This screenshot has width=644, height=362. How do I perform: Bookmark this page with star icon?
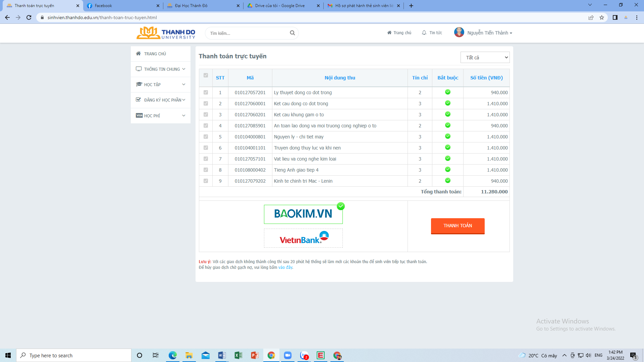602,17
